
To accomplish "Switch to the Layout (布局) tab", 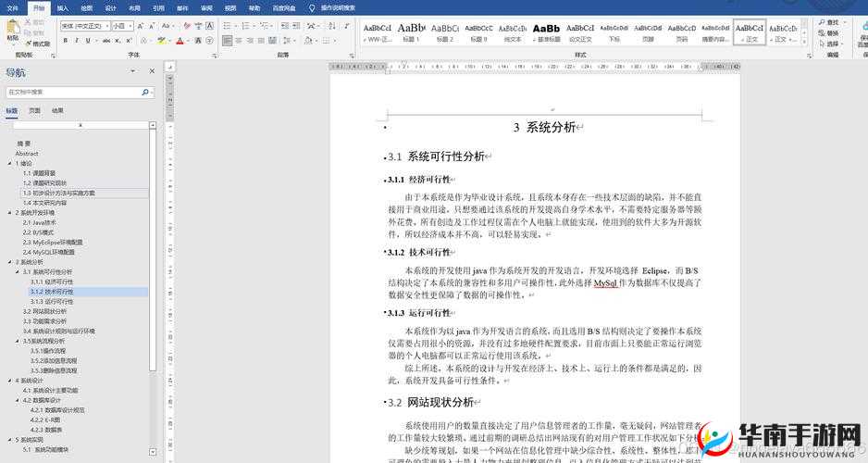I will (134, 7).
